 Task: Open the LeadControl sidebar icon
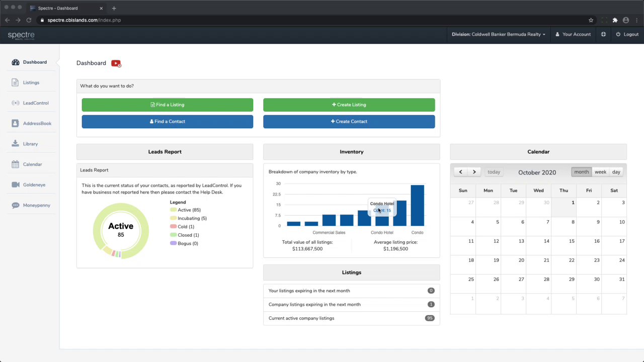pyautogui.click(x=15, y=103)
